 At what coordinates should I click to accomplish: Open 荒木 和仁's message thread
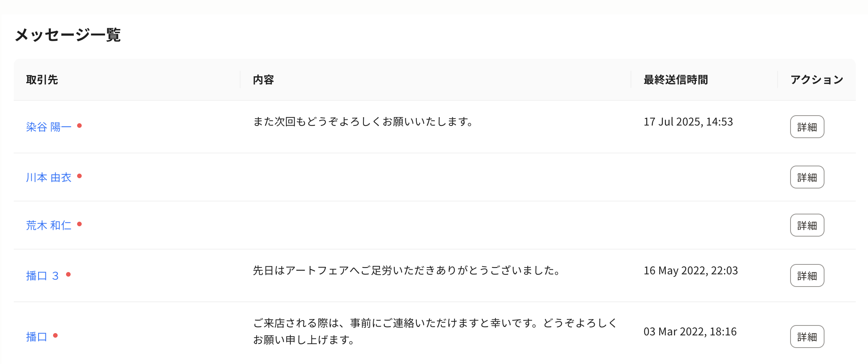pos(49,225)
